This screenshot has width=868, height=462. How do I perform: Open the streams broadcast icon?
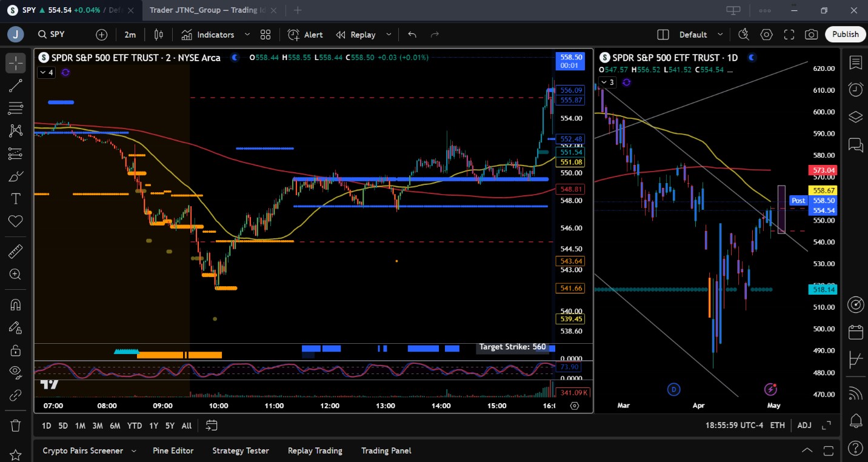tap(856, 393)
